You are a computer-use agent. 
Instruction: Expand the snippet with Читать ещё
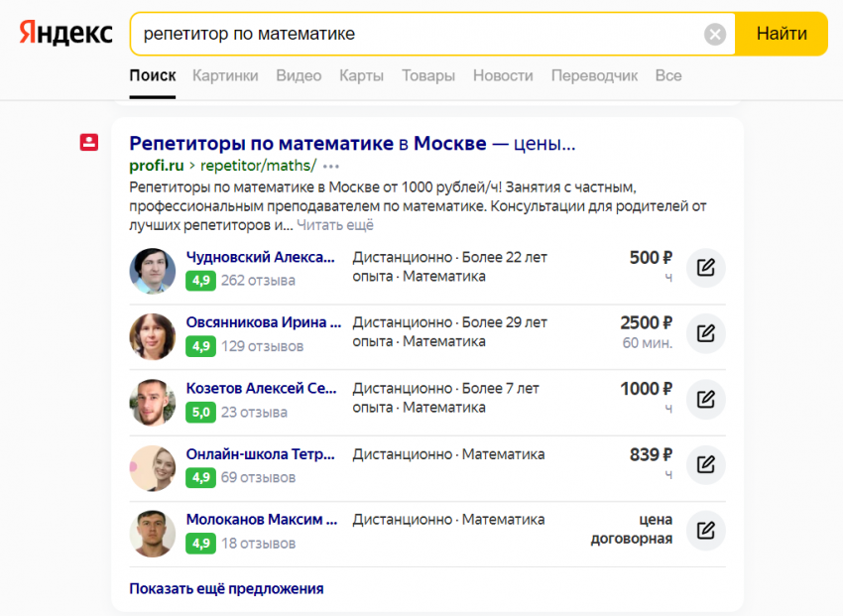click(x=335, y=225)
